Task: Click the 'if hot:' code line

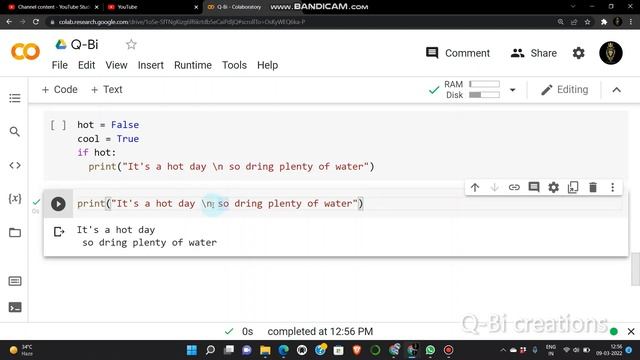Action: (97, 153)
